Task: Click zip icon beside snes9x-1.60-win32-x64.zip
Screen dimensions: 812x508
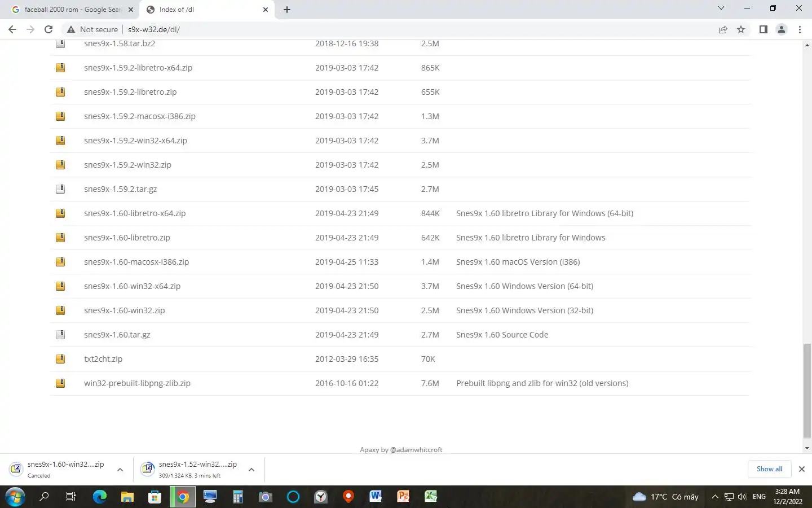Action: [60, 286]
